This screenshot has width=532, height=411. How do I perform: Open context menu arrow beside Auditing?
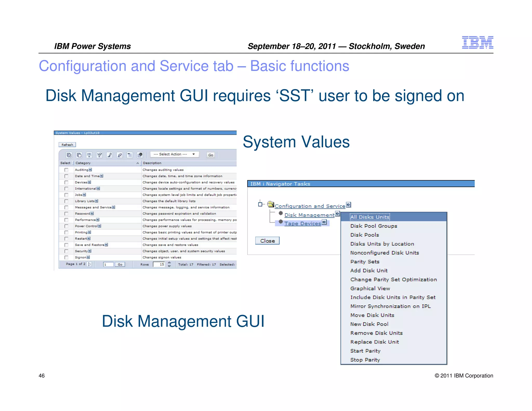90,170
